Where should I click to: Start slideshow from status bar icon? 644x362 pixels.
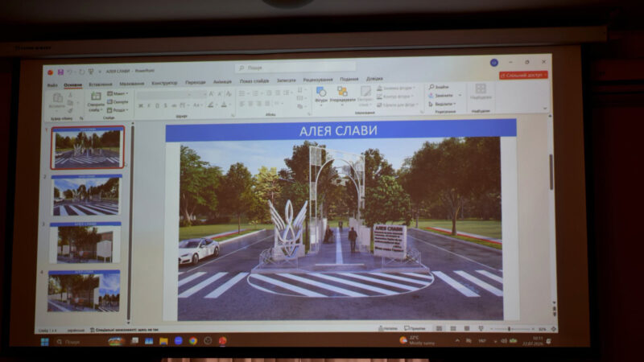point(481,328)
